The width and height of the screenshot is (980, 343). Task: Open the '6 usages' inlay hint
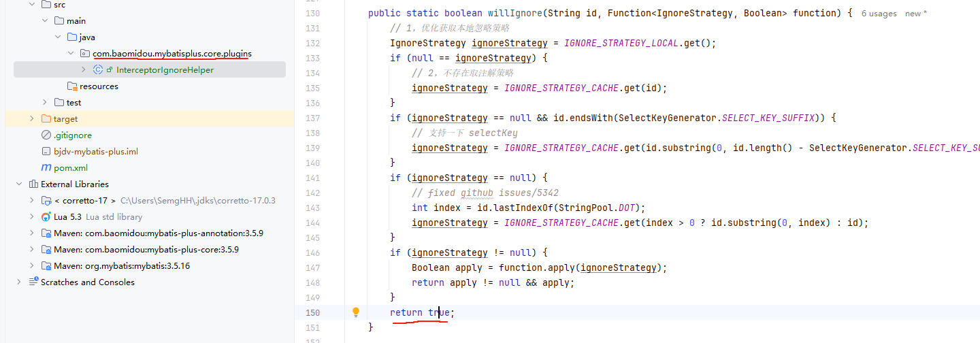(879, 14)
